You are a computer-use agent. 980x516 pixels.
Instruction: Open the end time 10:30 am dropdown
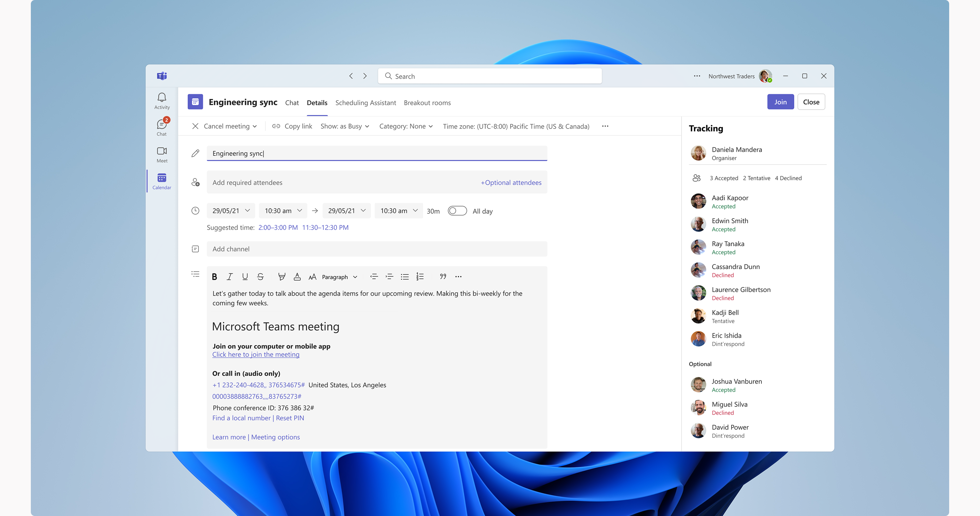pyautogui.click(x=399, y=211)
